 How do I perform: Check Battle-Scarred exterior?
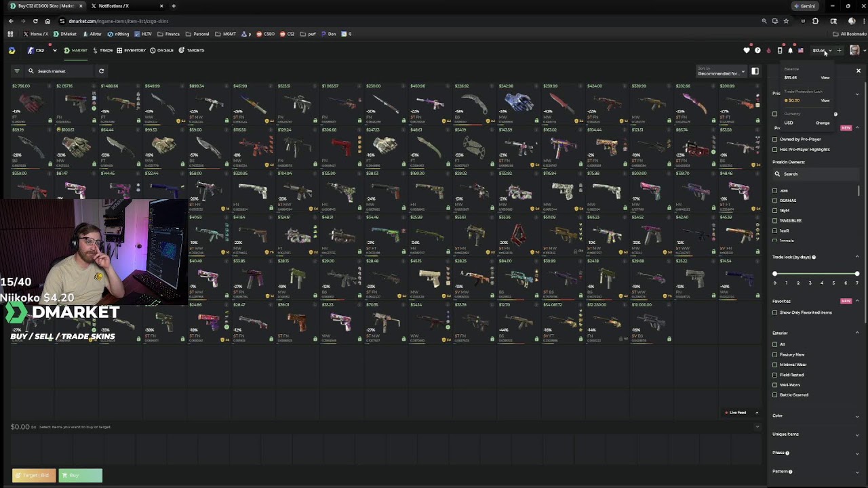775,394
